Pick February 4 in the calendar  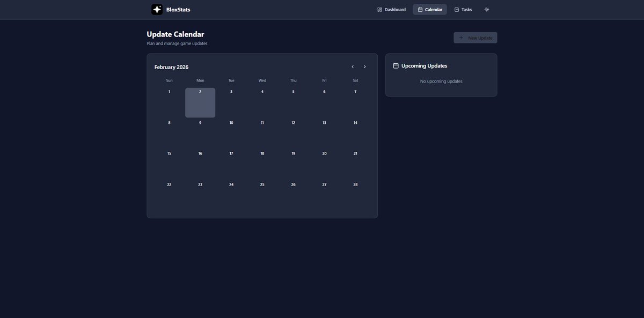(x=262, y=103)
